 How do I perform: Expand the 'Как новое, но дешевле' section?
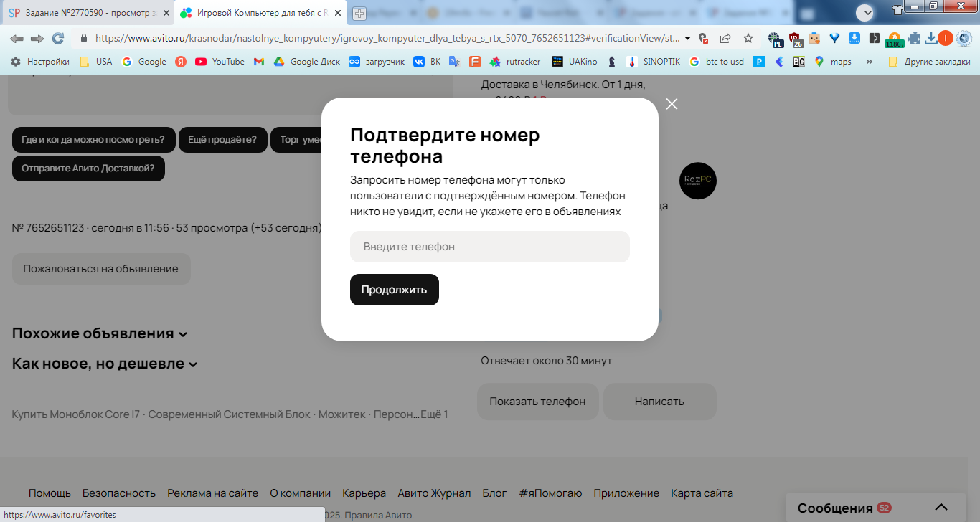click(x=105, y=364)
